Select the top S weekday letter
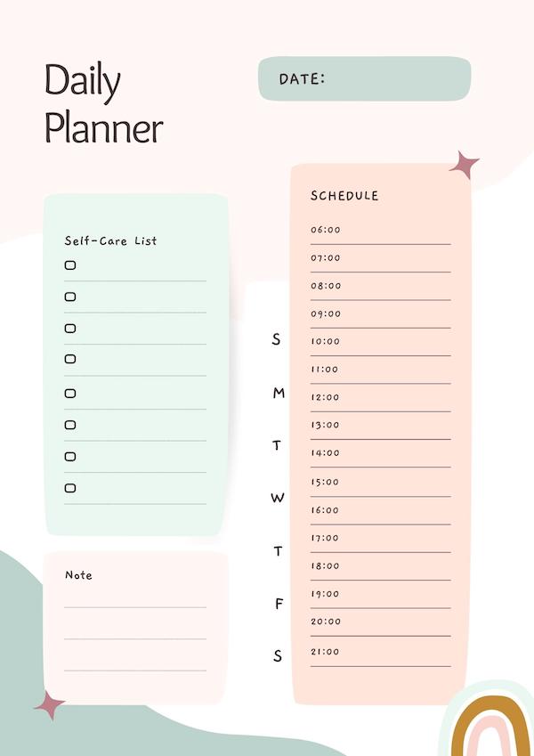Viewport: 534px width, 756px height. coord(276,339)
